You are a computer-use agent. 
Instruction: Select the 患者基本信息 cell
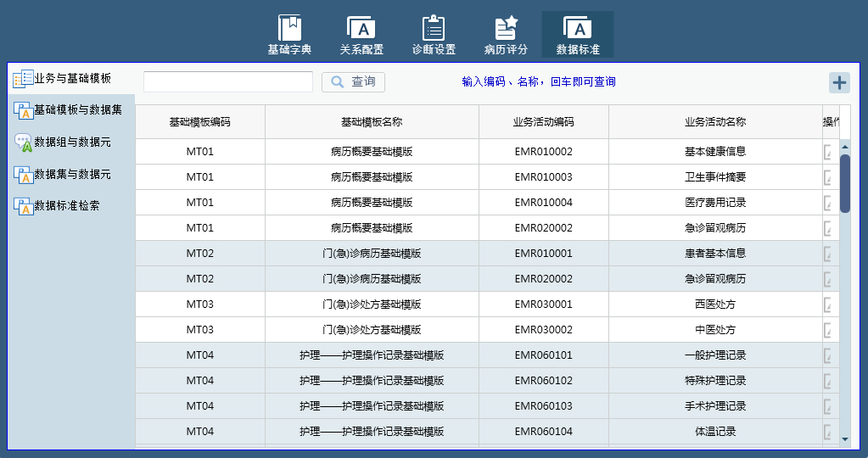(715, 254)
